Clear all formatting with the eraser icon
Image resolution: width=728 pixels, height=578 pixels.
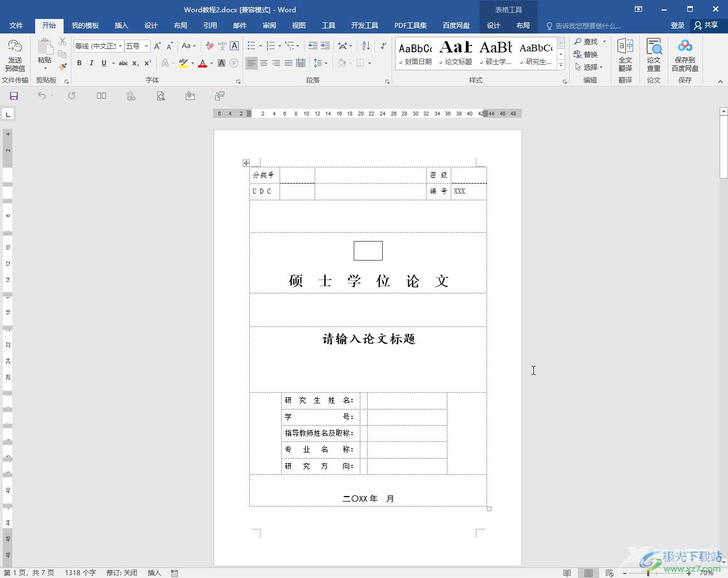pyautogui.click(x=210, y=46)
